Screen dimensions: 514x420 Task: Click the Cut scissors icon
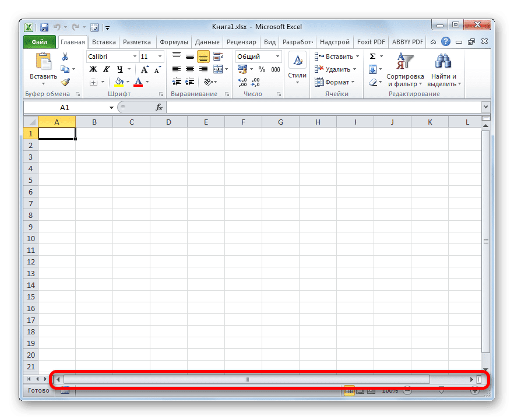click(x=65, y=57)
